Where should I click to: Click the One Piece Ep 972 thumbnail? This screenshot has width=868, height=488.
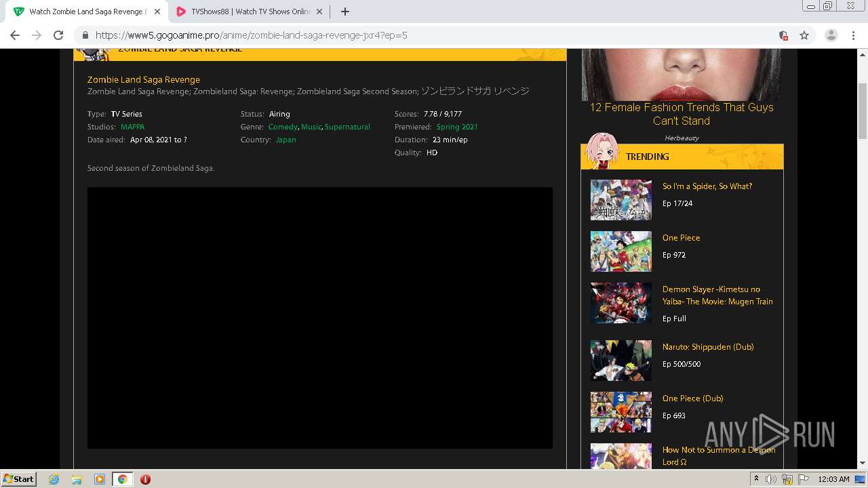(621, 251)
